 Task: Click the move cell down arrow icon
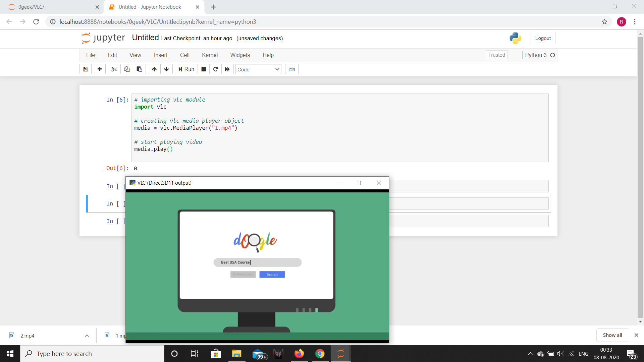tap(166, 69)
